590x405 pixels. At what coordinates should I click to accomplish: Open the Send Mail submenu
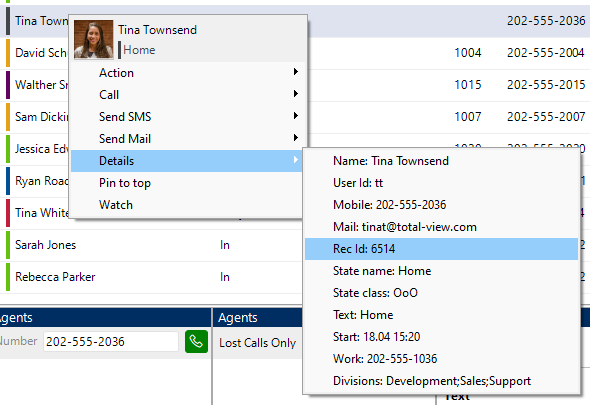click(187, 139)
